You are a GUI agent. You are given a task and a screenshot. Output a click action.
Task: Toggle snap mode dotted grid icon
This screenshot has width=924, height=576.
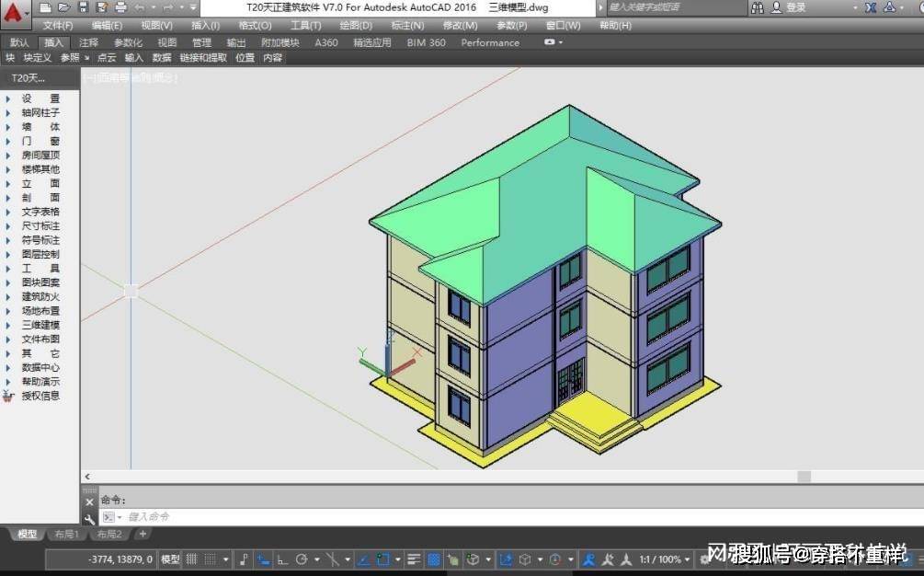[x=210, y=559]
